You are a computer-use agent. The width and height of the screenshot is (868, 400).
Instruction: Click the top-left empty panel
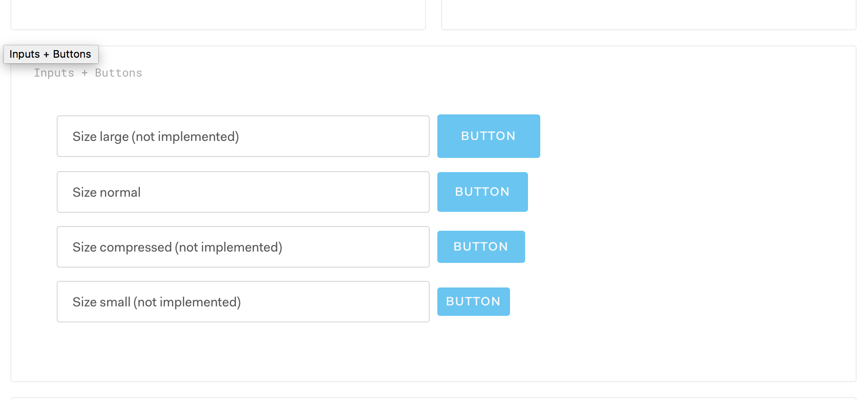(x=217, y=14)
